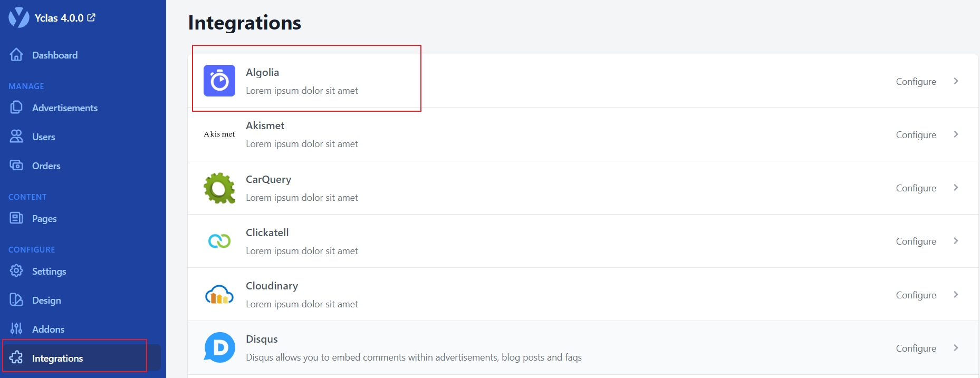Image resolution: width=980 pixels, height=378 pixels.
Task: Click the Clickatell infinity loop icon
Action: coord(219,241)
